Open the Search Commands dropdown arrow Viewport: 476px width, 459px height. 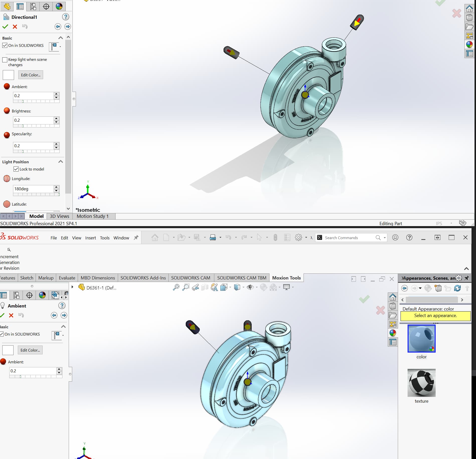coord(385,238)
